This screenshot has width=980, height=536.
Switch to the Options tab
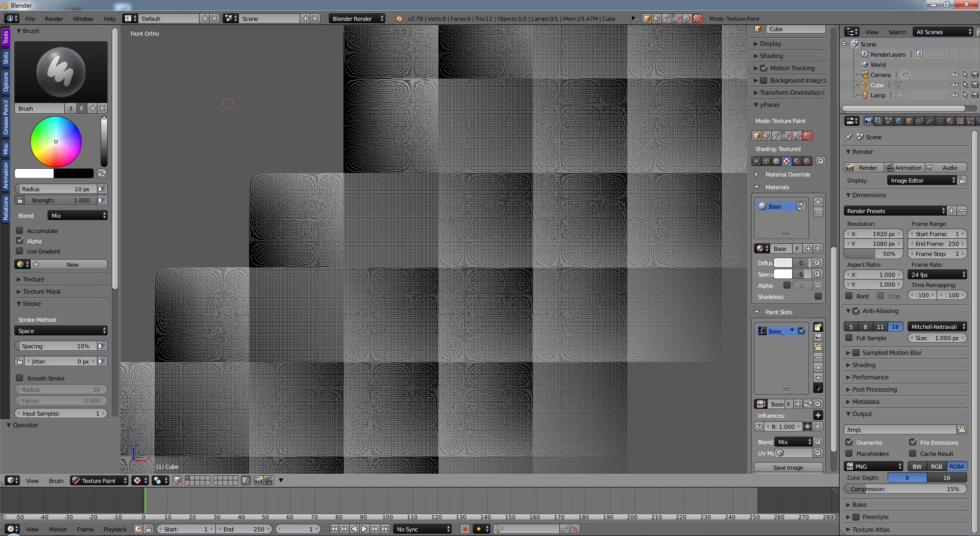pyautogui.click(x=6, y=82)
